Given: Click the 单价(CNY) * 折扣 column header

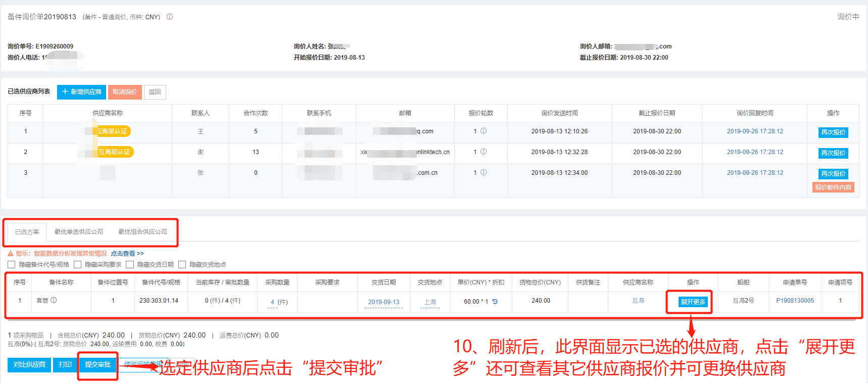Looking at the screenshot, I should coord(481,282).
